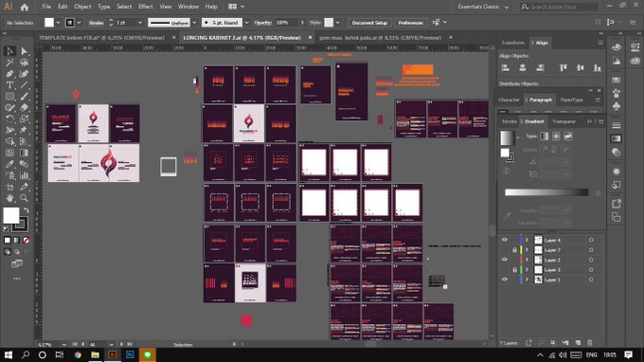Select the Artboard tool
Viewport: 644px width, 362px height.
click(x=9, y=187)
